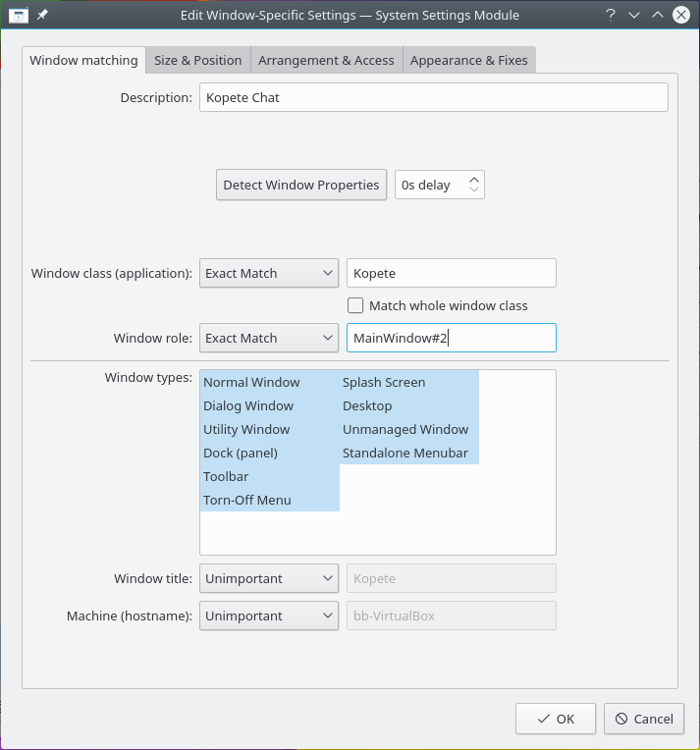The width and height of the screenshot is (700, 750).
Task: Select Dialog Window in window types list
Action: coord(248,405)
